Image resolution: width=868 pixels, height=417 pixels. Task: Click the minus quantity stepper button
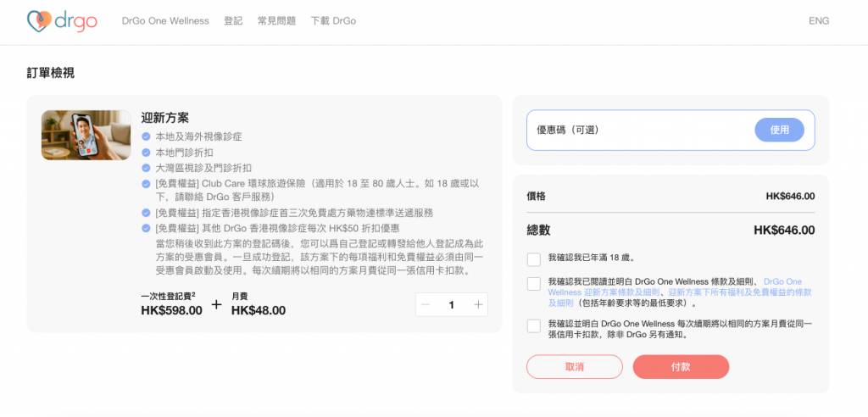tap(426, 305)
